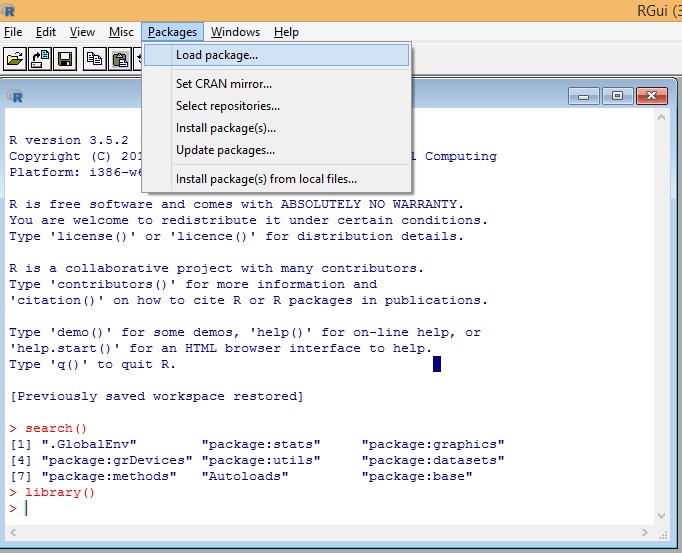Click the Open script folder icon

tap(14, 59)
